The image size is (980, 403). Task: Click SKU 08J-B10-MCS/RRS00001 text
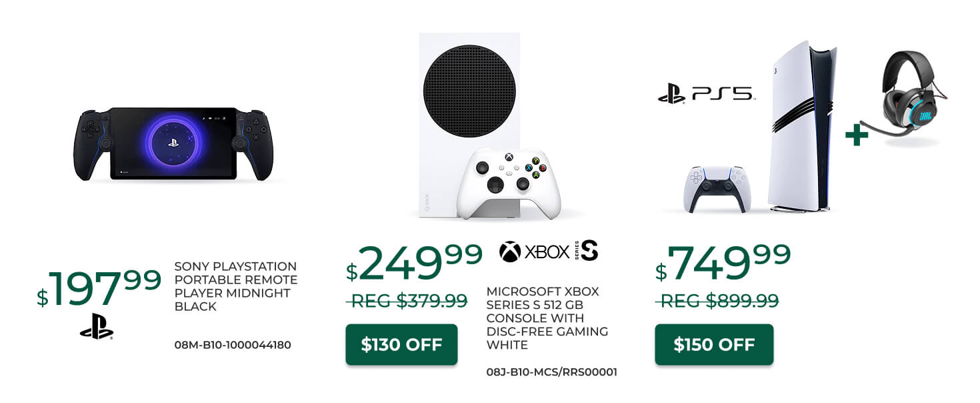[551, 372]
